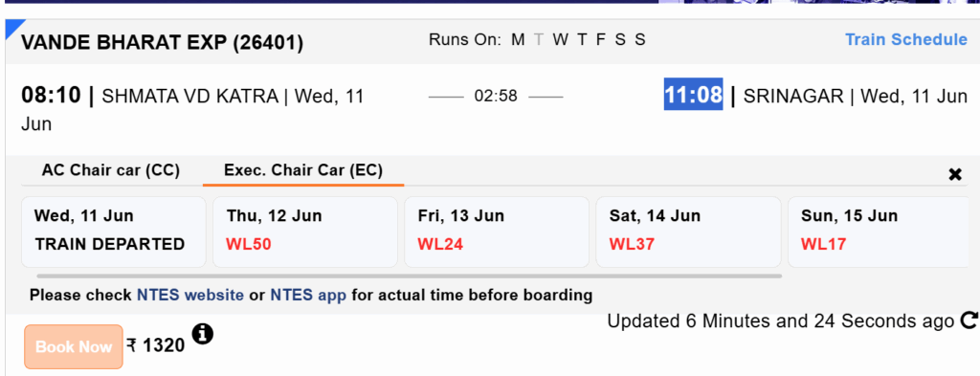The image size is (980, 376).
Task: Select Thu, 12 Jun WL50 date card
Action: pyautogui.click(x=305, y=232)
